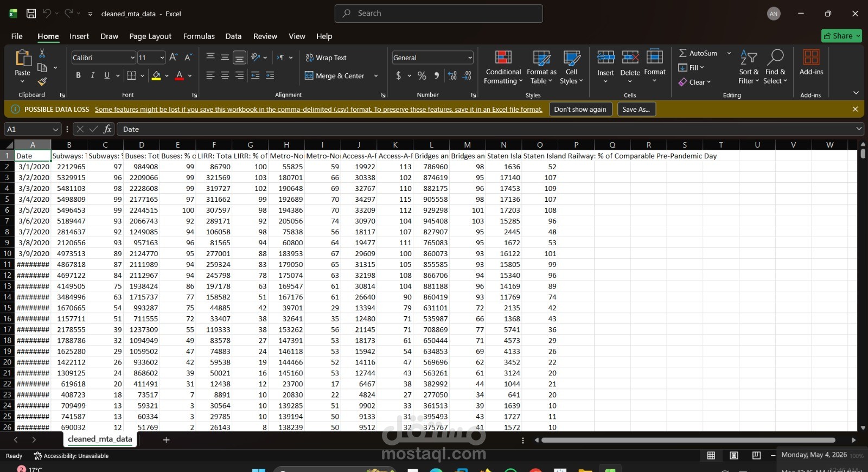The width and height of the screenshot is (868, 472).
Task: Apply Accounting Number Format dollar icon
Action: (399, 76)
